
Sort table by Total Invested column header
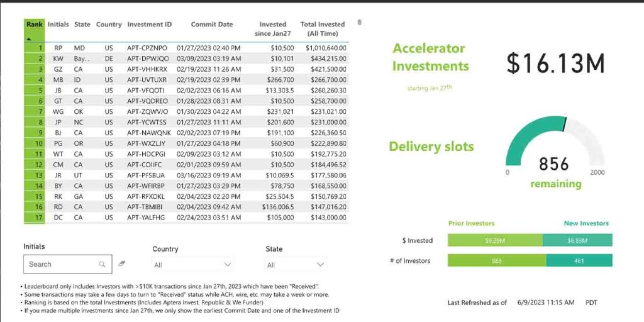[323, 28]
